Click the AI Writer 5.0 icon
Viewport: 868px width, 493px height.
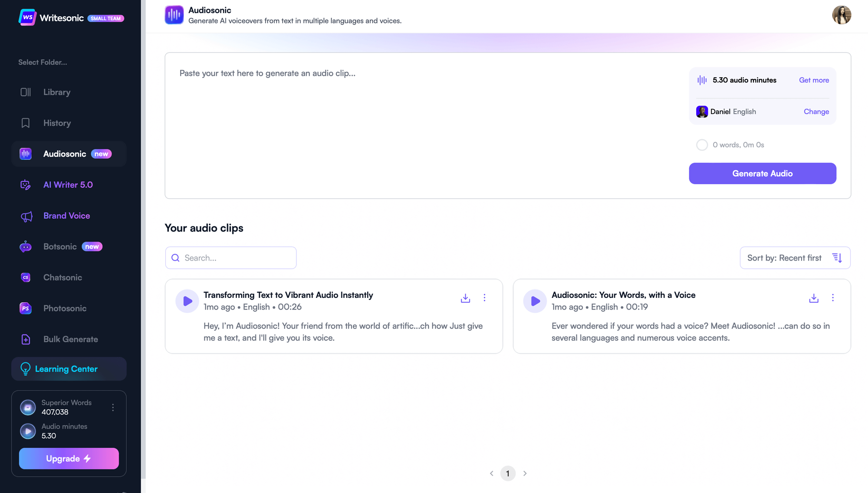coord(25,184)
